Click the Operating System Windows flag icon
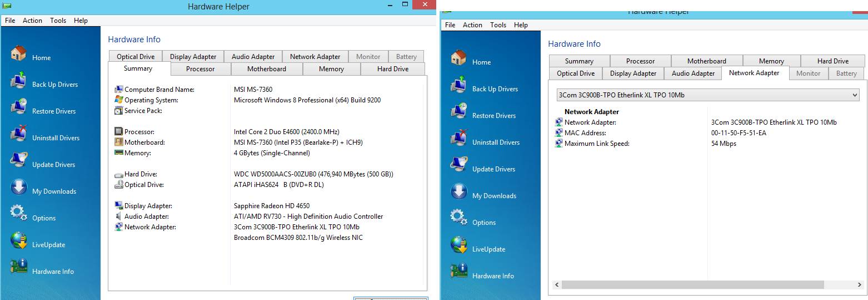This screenshot has width=868, height=300. (118, 100)
